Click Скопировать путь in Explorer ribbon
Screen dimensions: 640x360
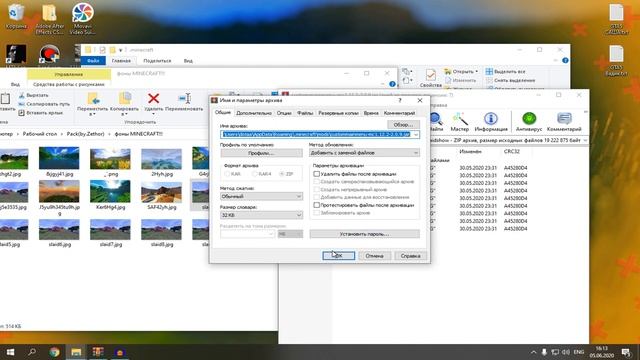point(44,104)
